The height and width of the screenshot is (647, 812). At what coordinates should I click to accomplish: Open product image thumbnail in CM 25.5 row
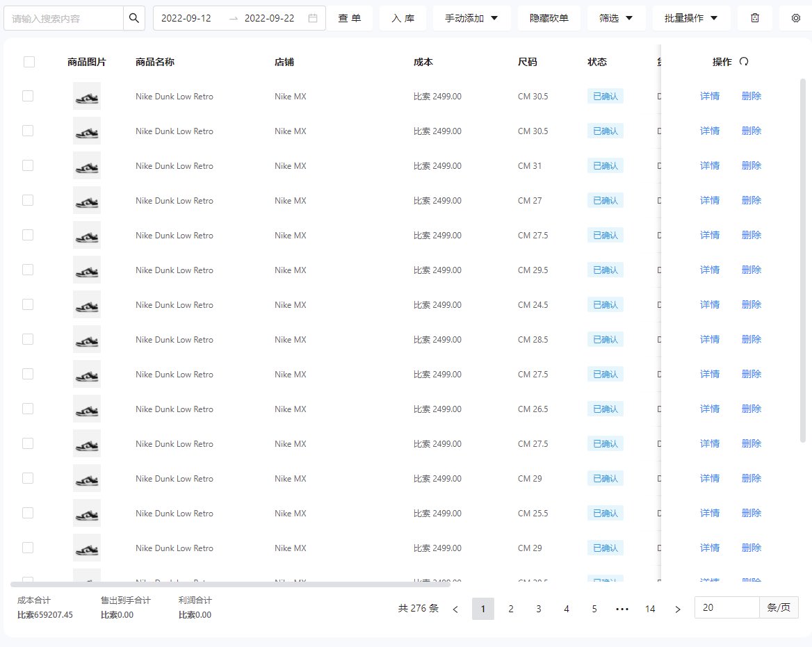click(x=87, y=513)
